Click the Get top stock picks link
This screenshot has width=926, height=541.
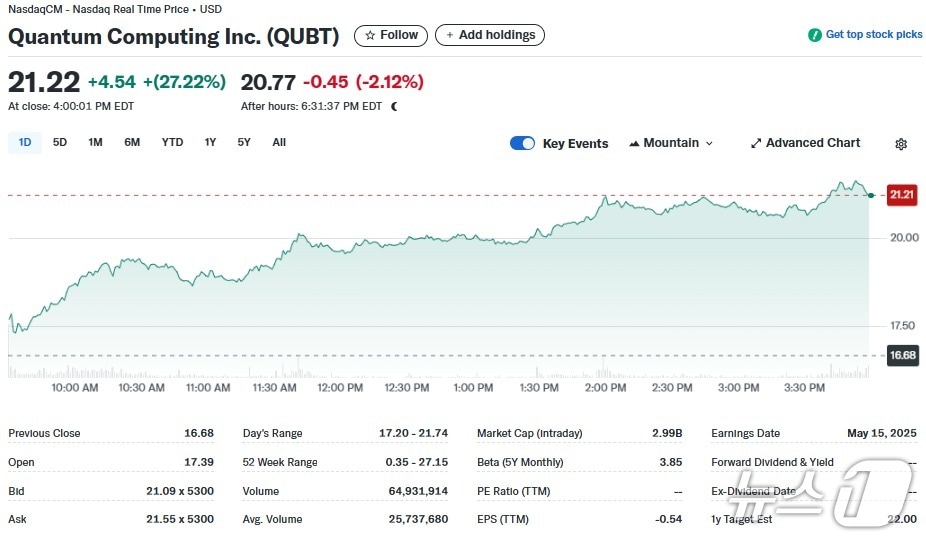click(x=873, y=35)
